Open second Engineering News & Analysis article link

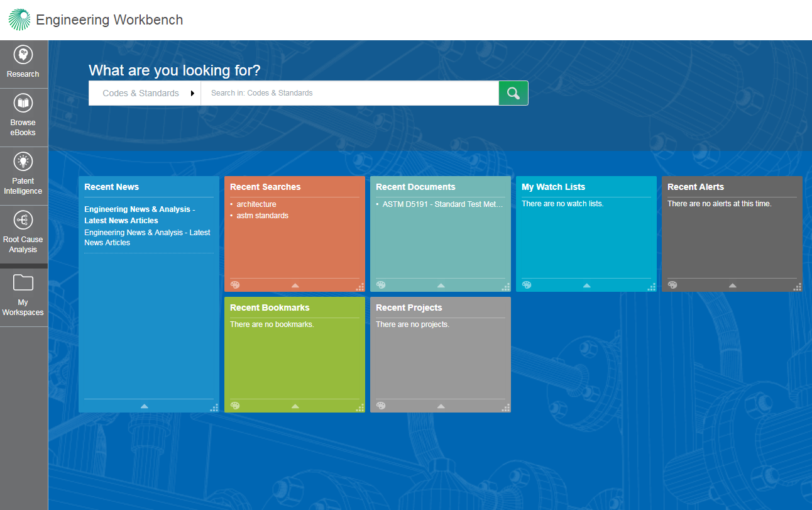(x=147, y=238)
